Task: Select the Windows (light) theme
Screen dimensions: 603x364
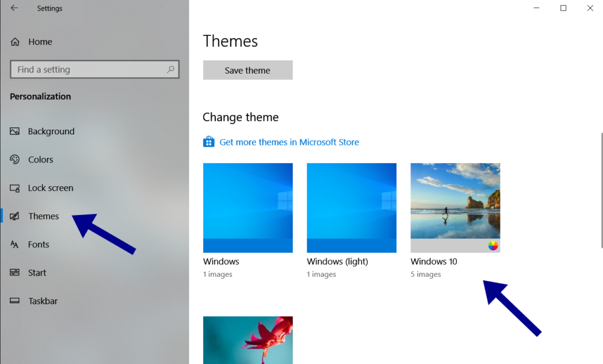Action: (352, 207)
